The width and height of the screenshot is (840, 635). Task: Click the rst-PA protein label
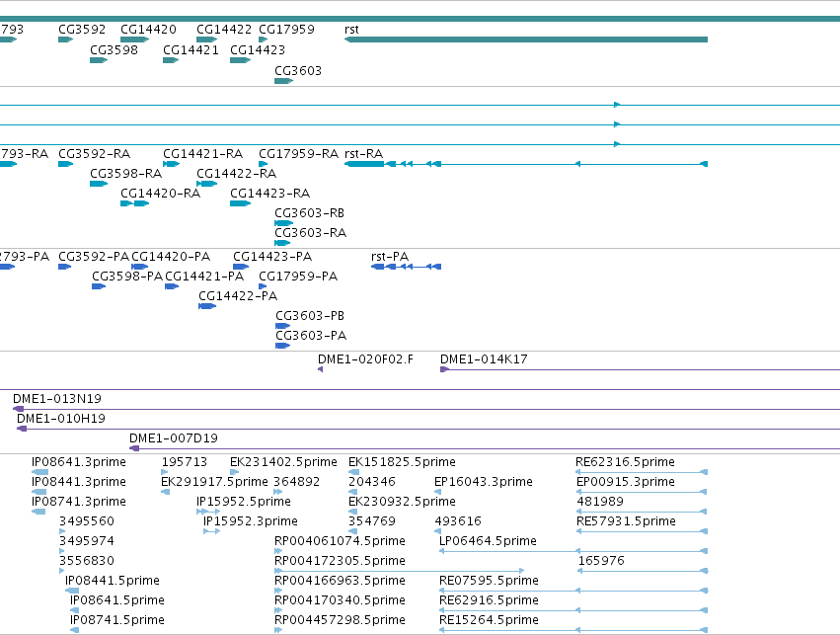pos(390,257)
